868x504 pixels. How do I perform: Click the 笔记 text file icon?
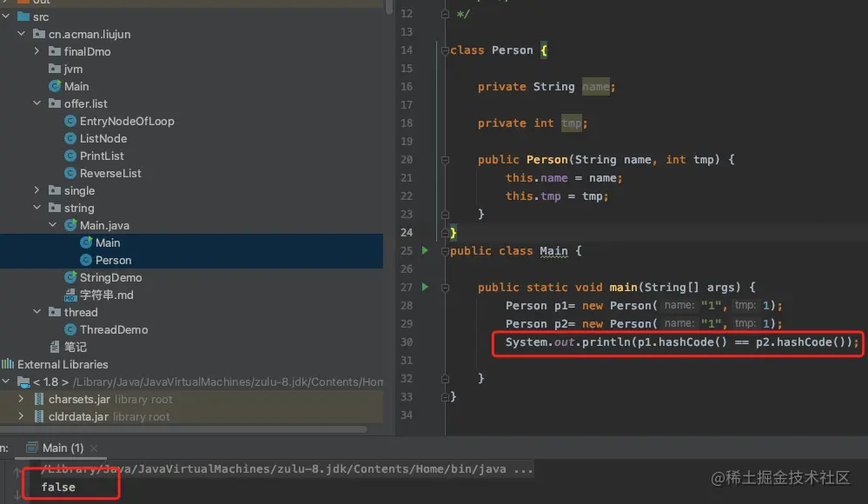55,347
